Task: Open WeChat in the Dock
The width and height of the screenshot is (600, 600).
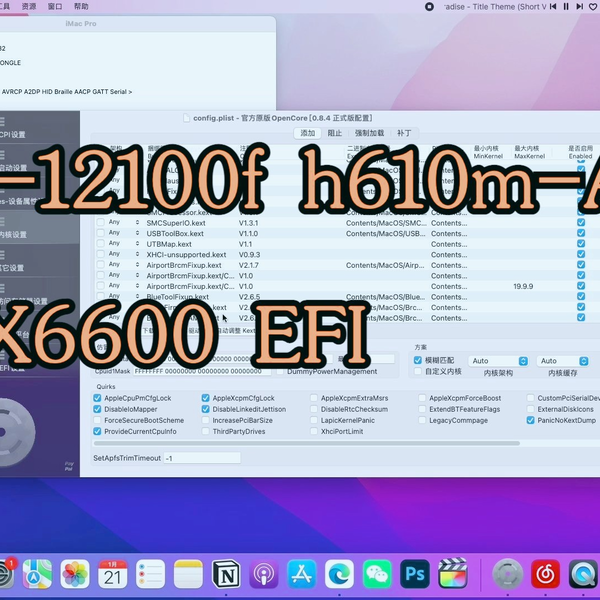Action: tap(377, 574)
